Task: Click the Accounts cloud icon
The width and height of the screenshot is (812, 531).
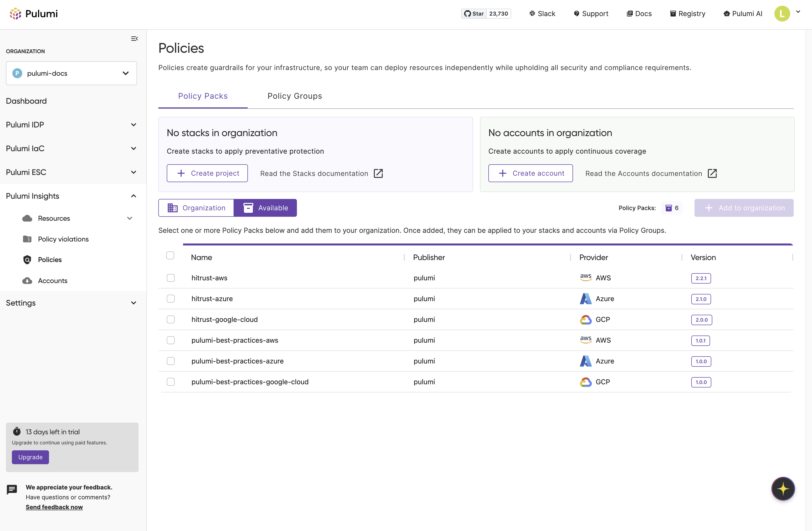Action: 27,281
